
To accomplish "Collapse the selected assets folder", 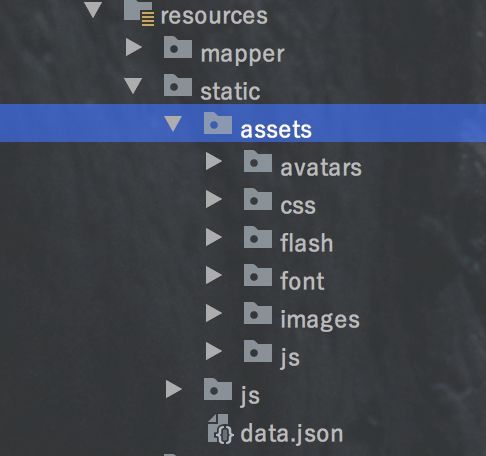I will pos(173,123).
